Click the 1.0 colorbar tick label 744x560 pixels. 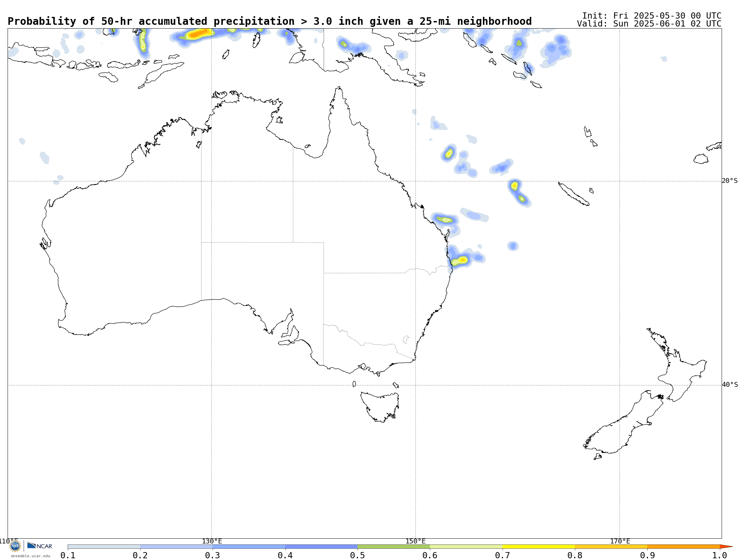coord(720,555)
